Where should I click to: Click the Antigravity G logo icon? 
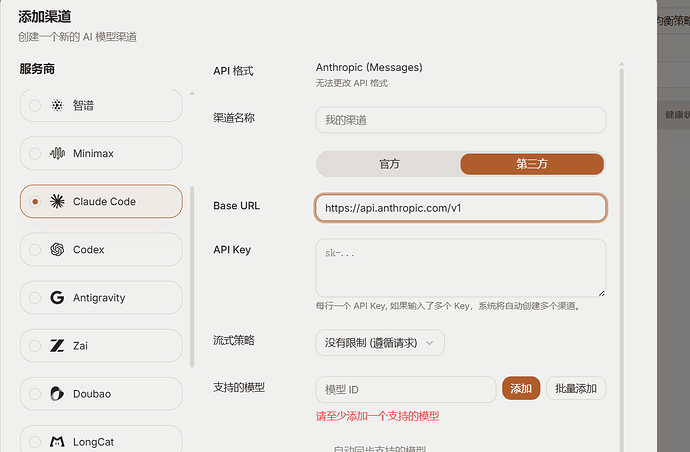[57, 298]
